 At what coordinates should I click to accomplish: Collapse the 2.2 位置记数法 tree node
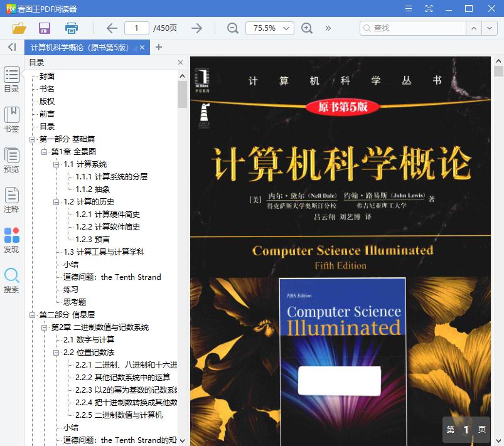click(x=56, y=353)
